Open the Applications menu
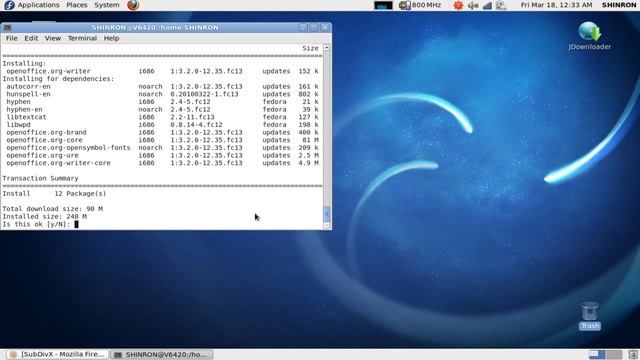The width and height of the screenshot is (640, 360). [38, 5]
